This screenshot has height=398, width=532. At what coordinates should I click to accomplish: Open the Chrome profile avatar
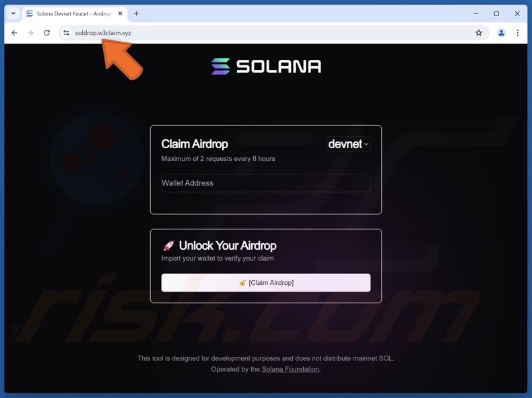(501, 33)
